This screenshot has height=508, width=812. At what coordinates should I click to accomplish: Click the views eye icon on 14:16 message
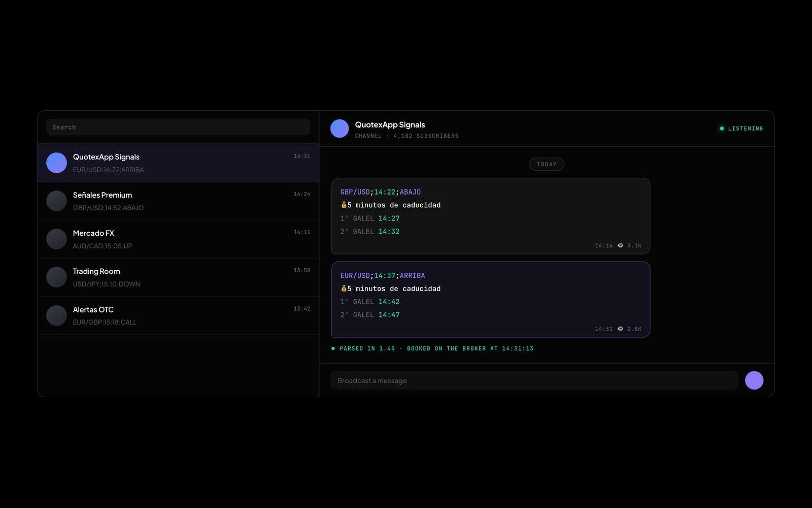click(620, 245)
